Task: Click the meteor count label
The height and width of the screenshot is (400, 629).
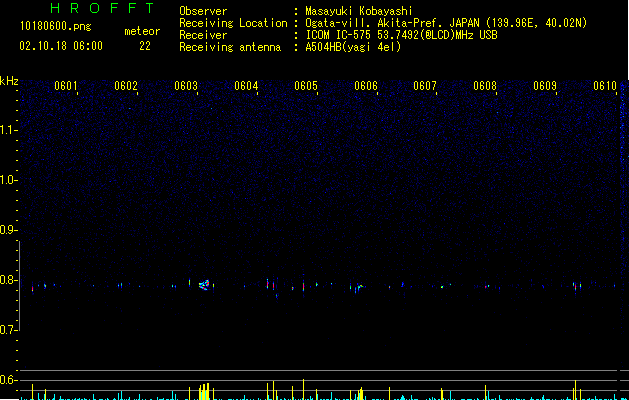Action: coord(142,31)
